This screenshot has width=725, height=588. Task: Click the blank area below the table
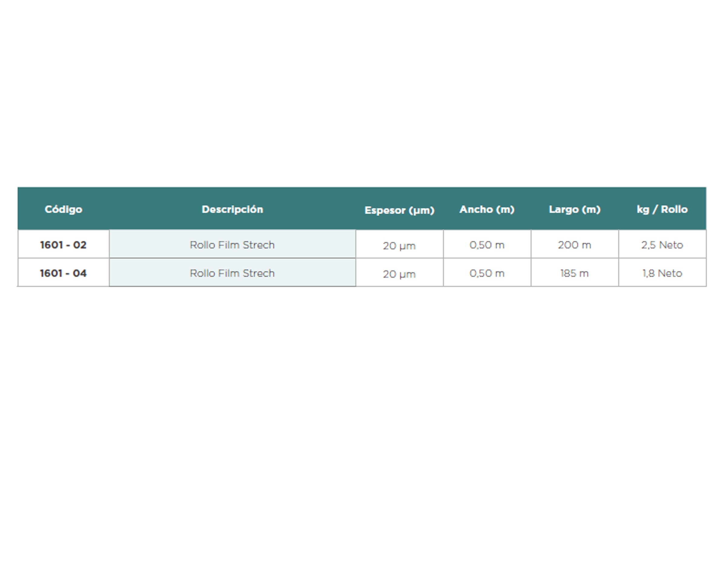tap(362, 424)
